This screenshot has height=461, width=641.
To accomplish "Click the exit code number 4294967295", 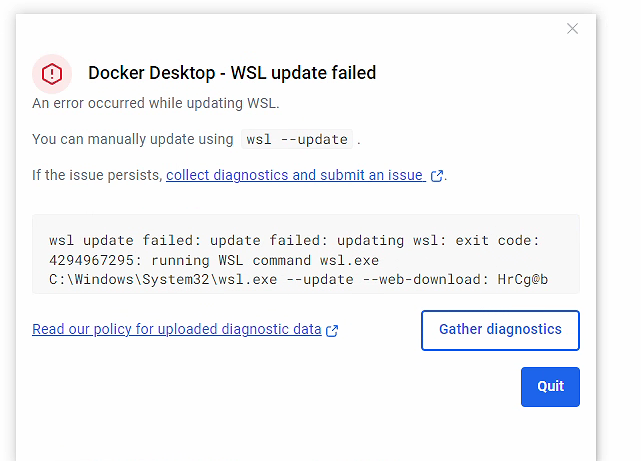I will [x=92, y=260].
